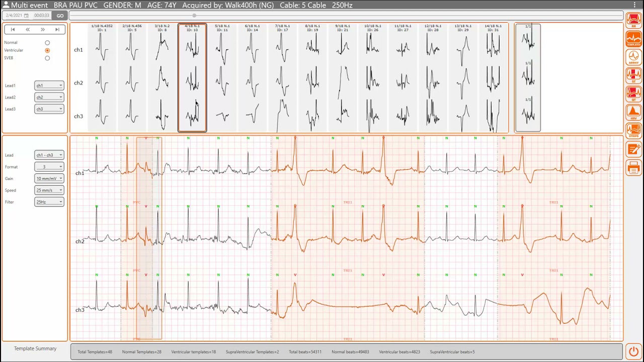Select template 2/18 ID: 5
Screen dimensions: 644x362
point(132,78)
